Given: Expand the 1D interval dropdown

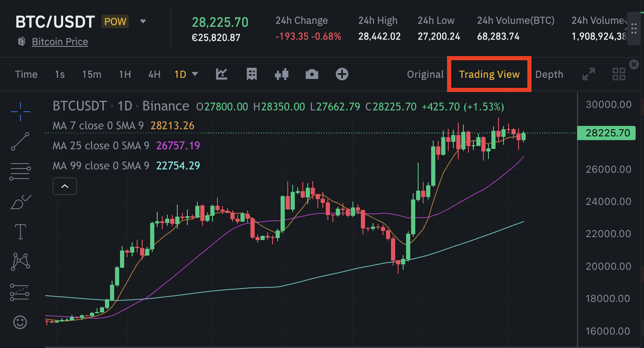Looking at the screenshot, I should (195, 74).
